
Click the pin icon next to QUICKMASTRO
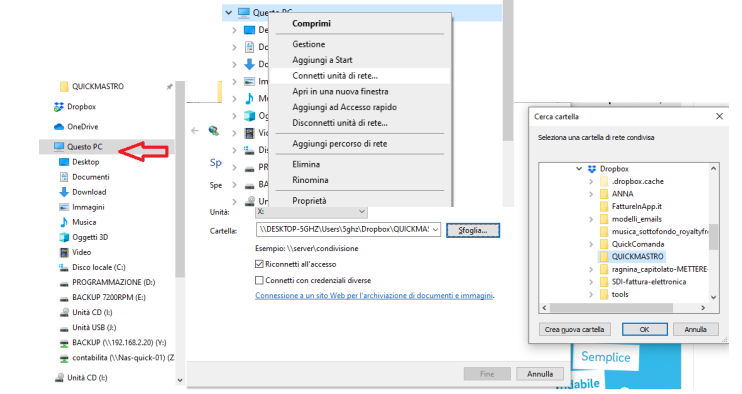[x=169, y=87]
